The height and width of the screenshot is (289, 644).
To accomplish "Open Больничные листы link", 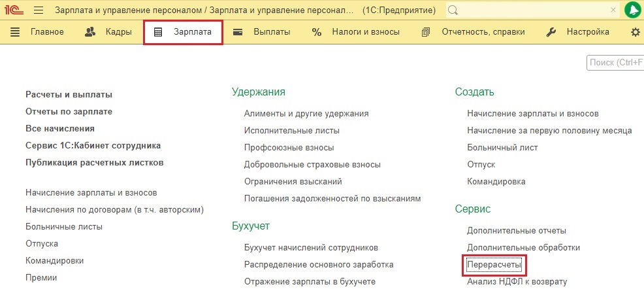I will [x=64, y=226].
